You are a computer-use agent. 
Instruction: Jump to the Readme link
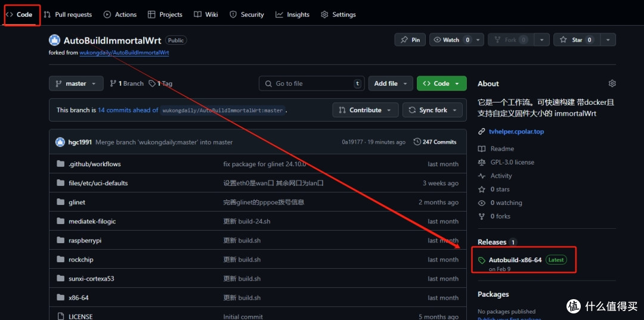click(496, 148)
